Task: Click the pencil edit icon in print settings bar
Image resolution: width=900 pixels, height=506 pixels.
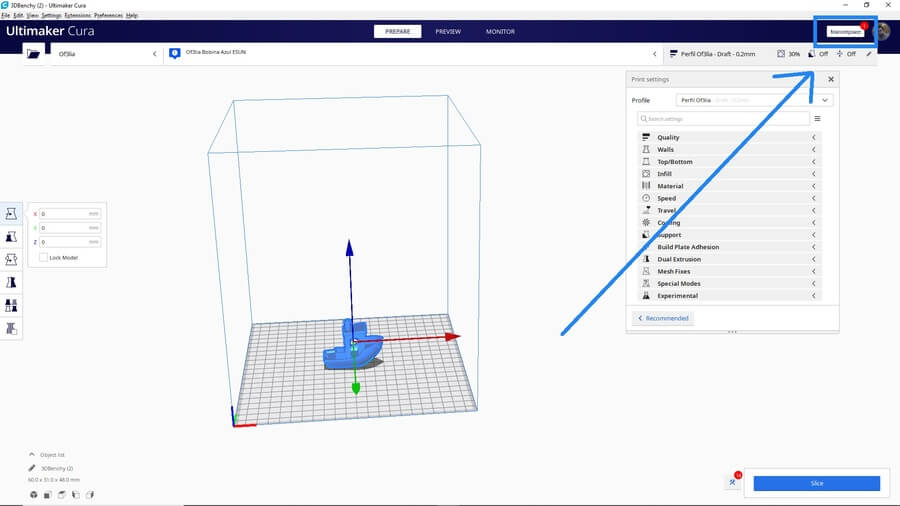Action: tap(868, 54)
